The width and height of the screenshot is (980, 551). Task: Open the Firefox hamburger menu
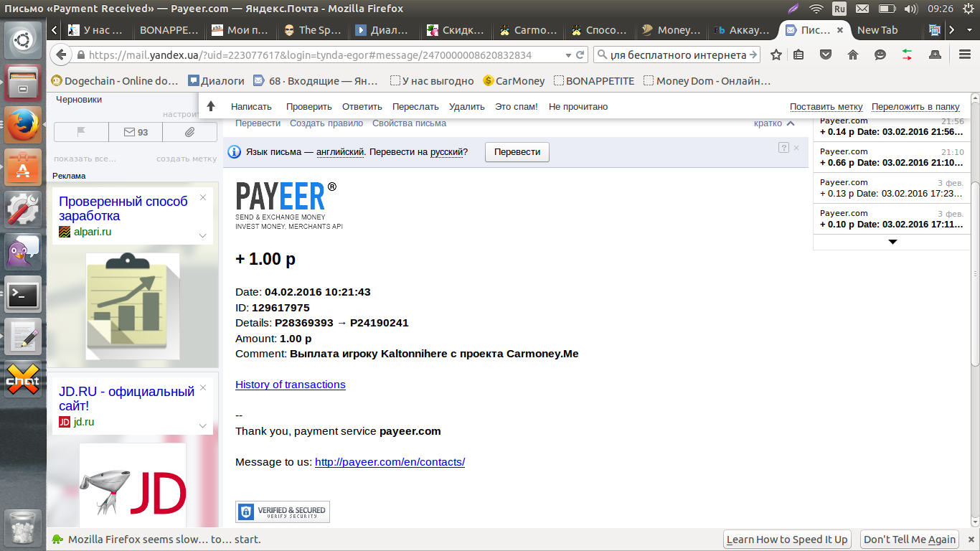[965, 55]
